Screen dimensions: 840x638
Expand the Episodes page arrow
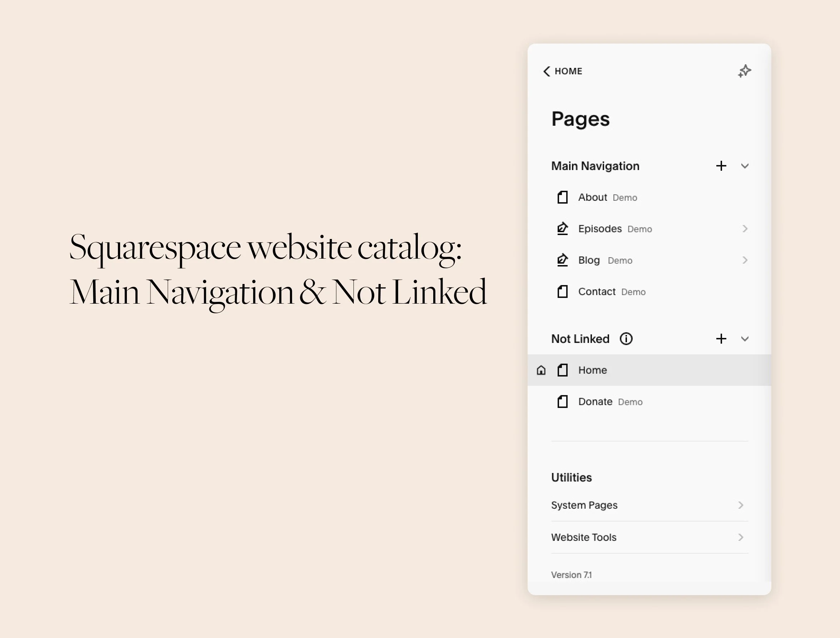[745, 229]
